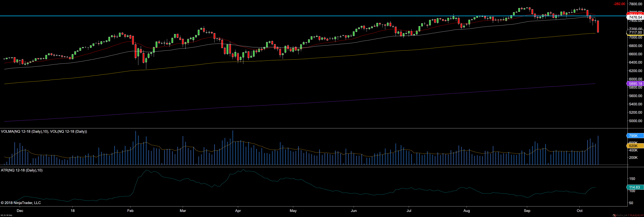Click the 7800.00 price scale label

click(636, 4)
